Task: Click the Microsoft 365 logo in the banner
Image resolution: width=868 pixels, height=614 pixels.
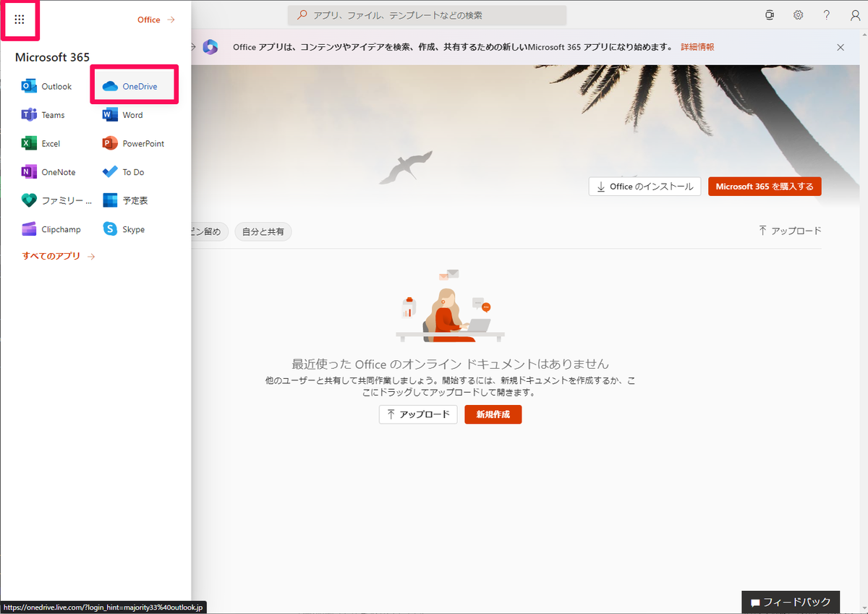Action: [210, 47]
